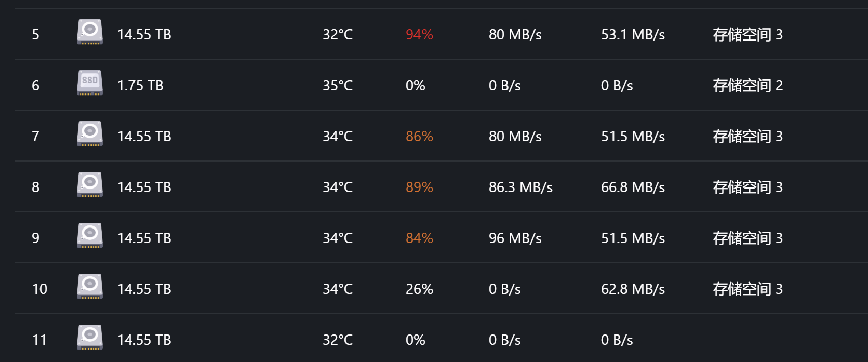Click the hard drive icon for disk 5

pos(90,32)
